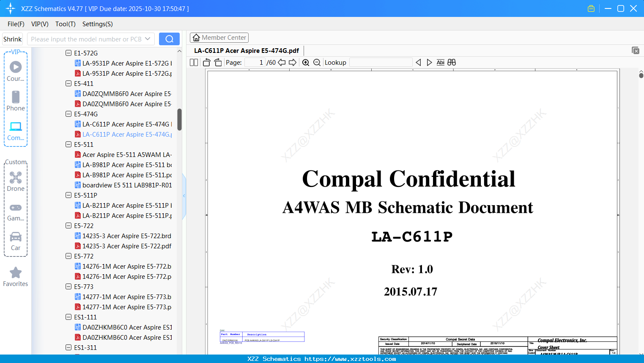Image resolution: width=644 pixels, height=363 pixels.
Task: Click the Lookup text field
Action: click(x=381, y=63)
